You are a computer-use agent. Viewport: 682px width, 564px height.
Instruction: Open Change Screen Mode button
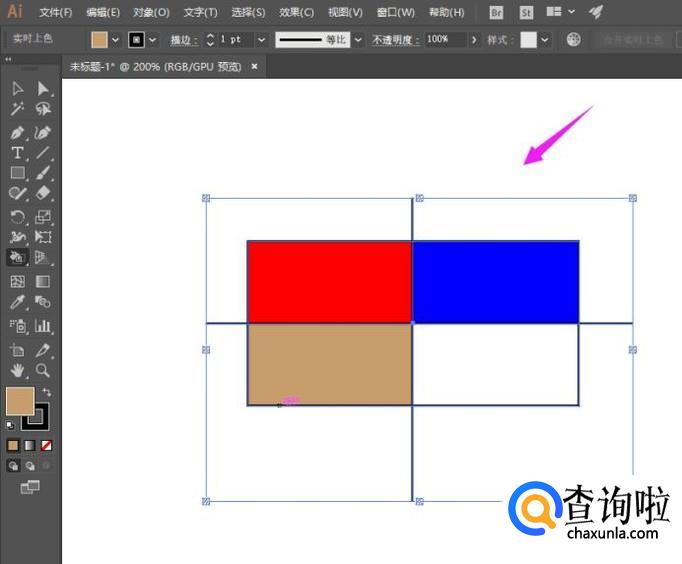pyautogui.click(x=30, y=487)
